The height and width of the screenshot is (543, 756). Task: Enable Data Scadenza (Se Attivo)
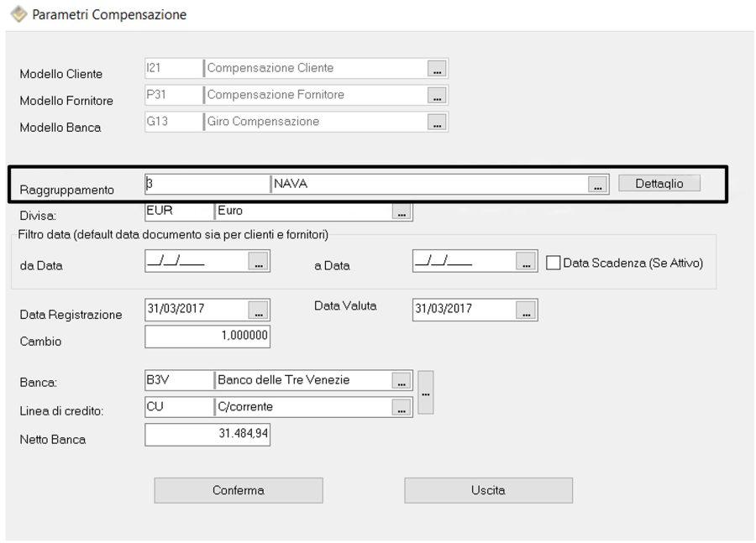[553, 261]
